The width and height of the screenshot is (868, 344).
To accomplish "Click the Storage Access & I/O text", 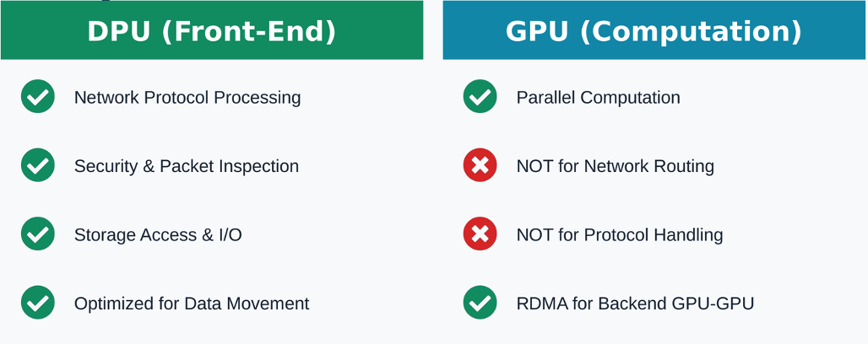I will coord(158,234).
